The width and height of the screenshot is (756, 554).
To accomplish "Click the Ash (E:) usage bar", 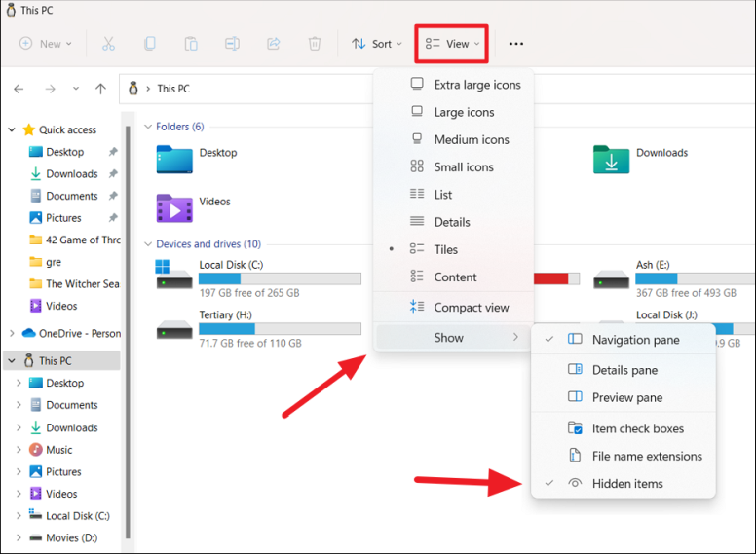I will pyautogui.click(x=696, y=278).
